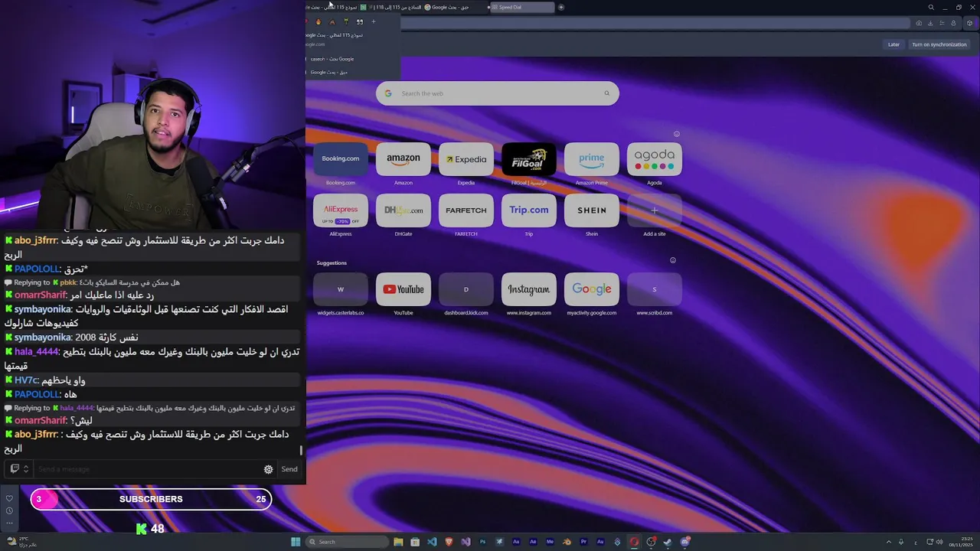Expand the system tray hidden icons chevron

coord(888,542)
